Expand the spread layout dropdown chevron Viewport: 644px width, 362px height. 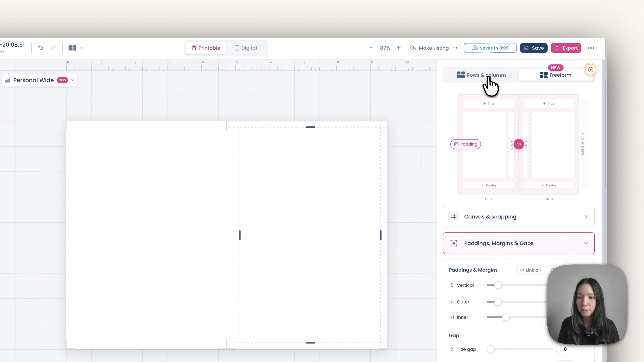coord(81,48)
